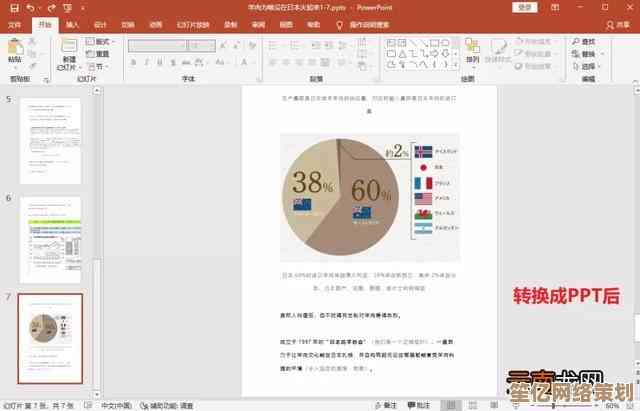Click the Save icon in quick access toolbar

pyautogui.click(x=9, y=8)
